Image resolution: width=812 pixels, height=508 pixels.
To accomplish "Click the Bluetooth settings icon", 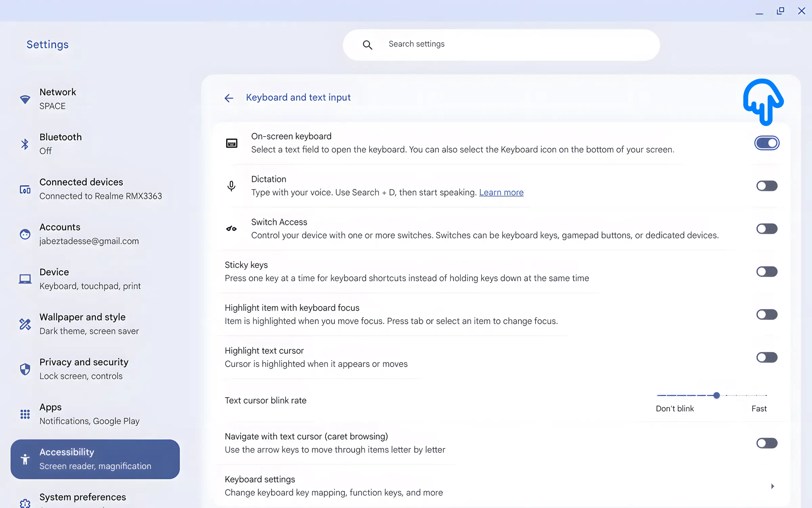I will [24, 145].
